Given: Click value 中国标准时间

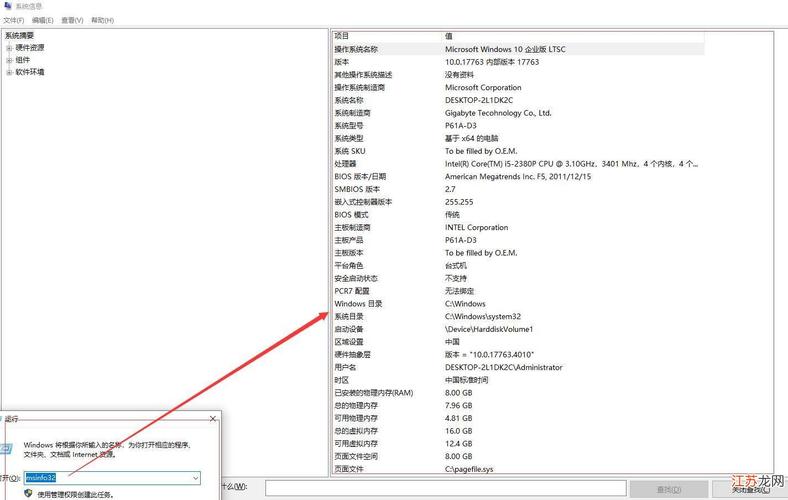Looking at the screenshot, I should [466, 380].
